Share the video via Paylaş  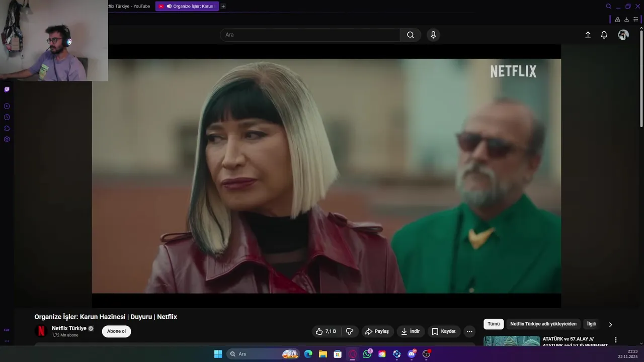pyautogui.click(x=377, y=331)
